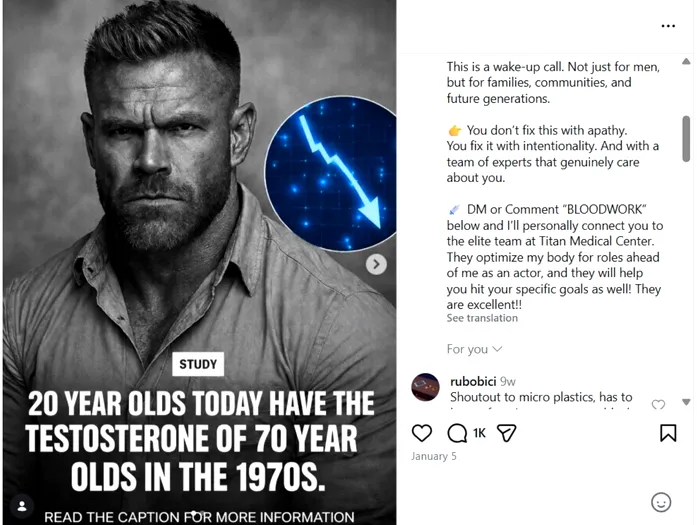Screen dimensions: 700x525
Task: Click the STUDY label on the image
Action: point(198,364)
